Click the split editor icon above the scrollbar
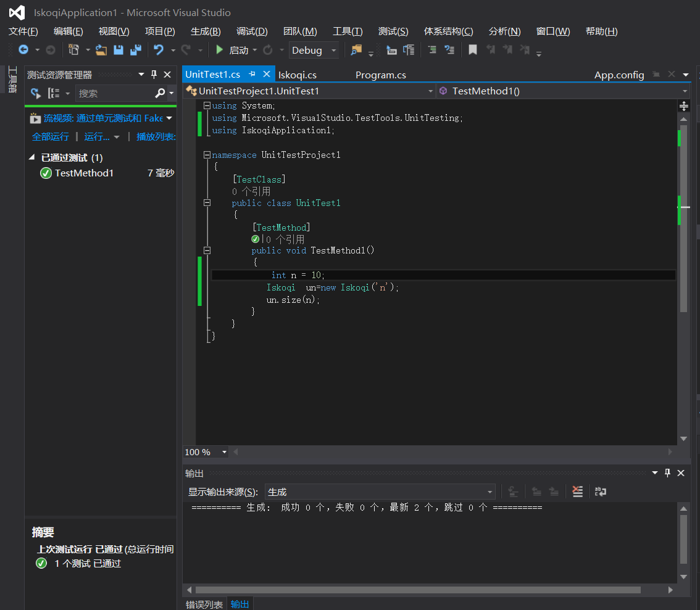Viewport: 700px width, 610px height. tap(683, 106)
